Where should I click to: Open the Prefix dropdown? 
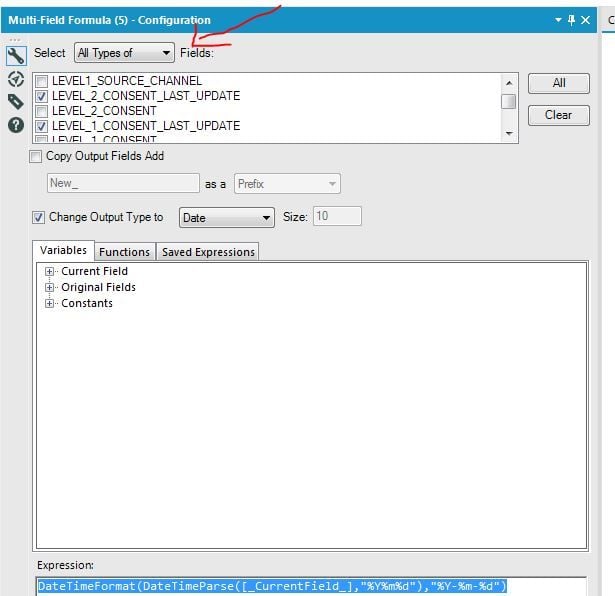(287, 184)
